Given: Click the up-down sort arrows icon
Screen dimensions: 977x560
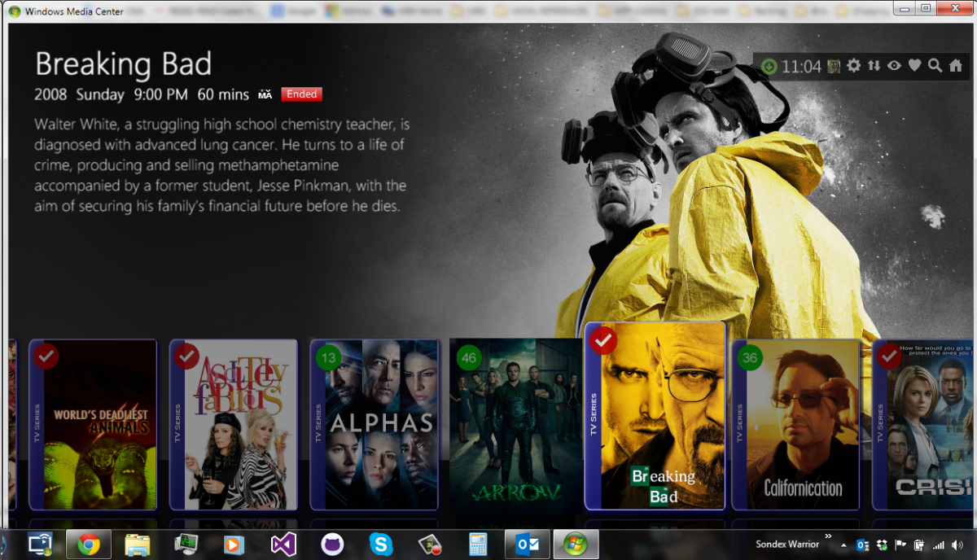Looking at the screenshot, I should tap(874, 66).
